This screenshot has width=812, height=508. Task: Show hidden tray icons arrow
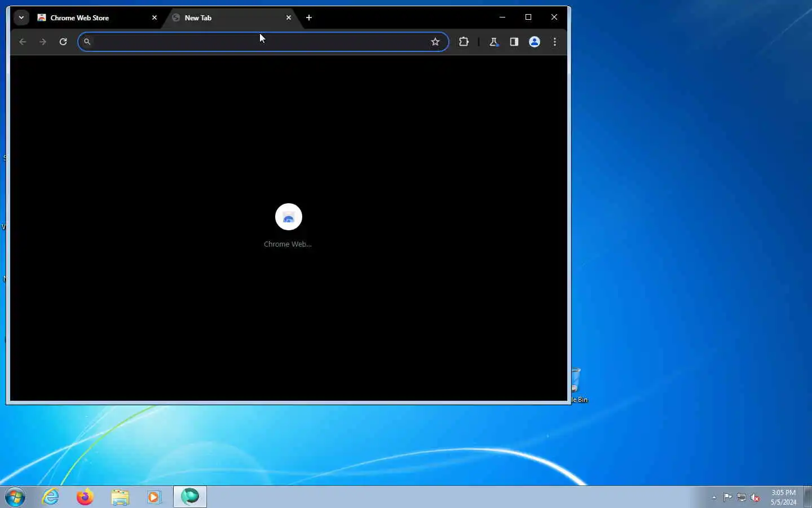click(714, 497)
